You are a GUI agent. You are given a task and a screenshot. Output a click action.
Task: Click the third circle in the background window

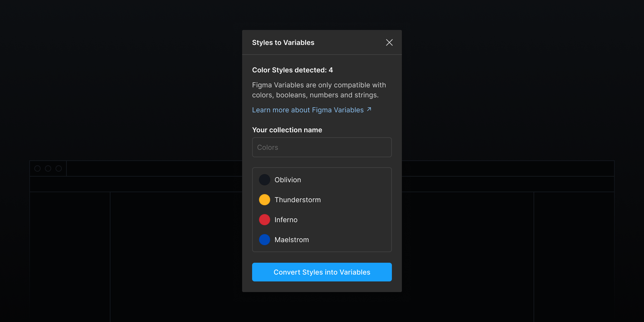tap(59, 168)
